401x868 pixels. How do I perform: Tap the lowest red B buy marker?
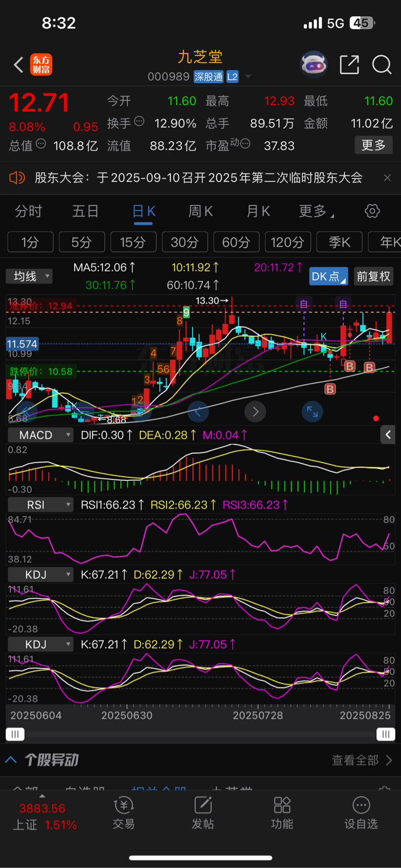(330, 389)
